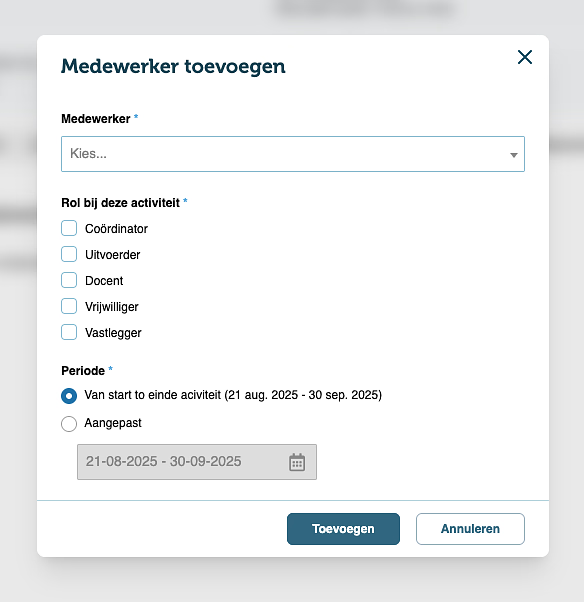This screenshot has width=584, height=602.
Task: Check the Coördinator role checkbox
Action: [x=69, y=228]
